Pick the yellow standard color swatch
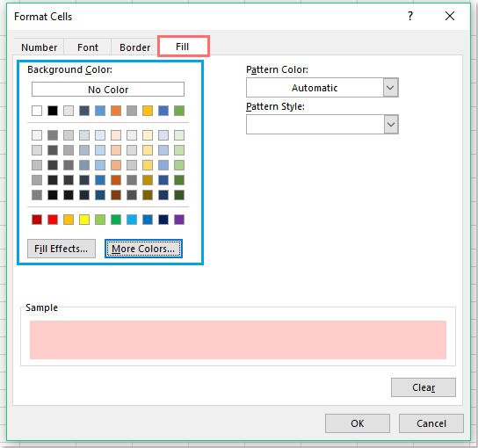This screenshot has height=448, width=478. (84, 220)
